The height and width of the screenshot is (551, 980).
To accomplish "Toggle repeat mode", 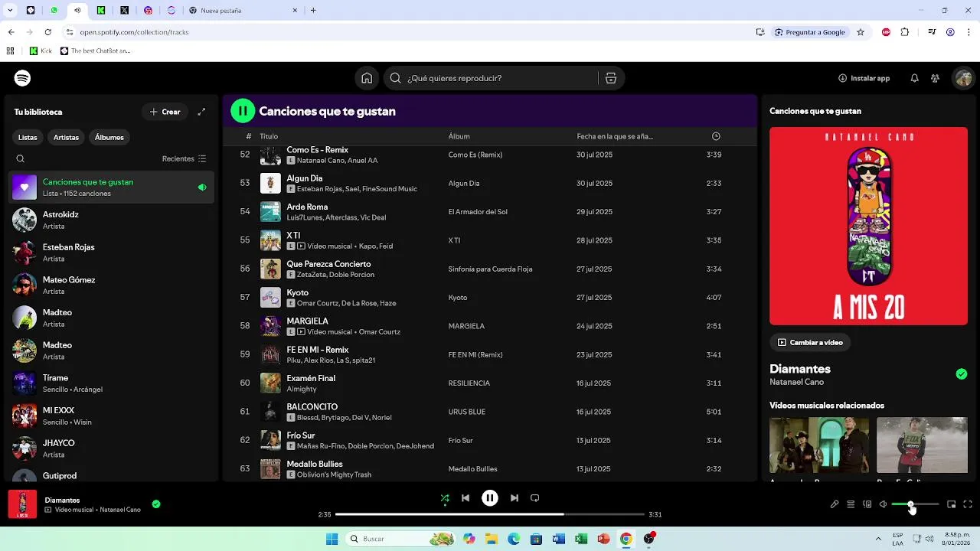I will pos(535,498).
